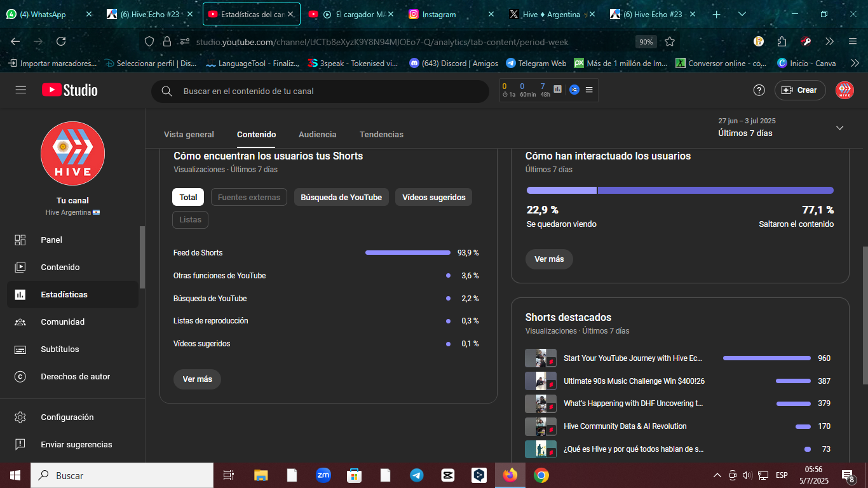Open the extension toolbar menu lines icon

click(589, 90)
